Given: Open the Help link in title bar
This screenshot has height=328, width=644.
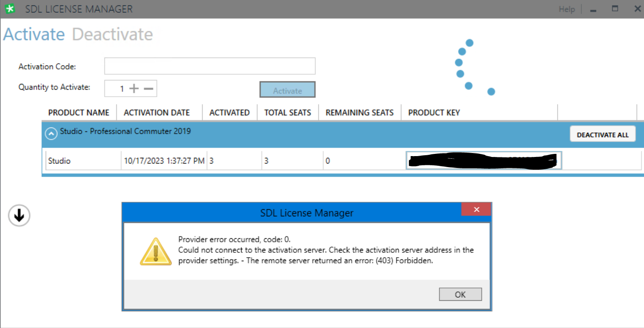Looking at the screenshot, I should click(567, 9).
